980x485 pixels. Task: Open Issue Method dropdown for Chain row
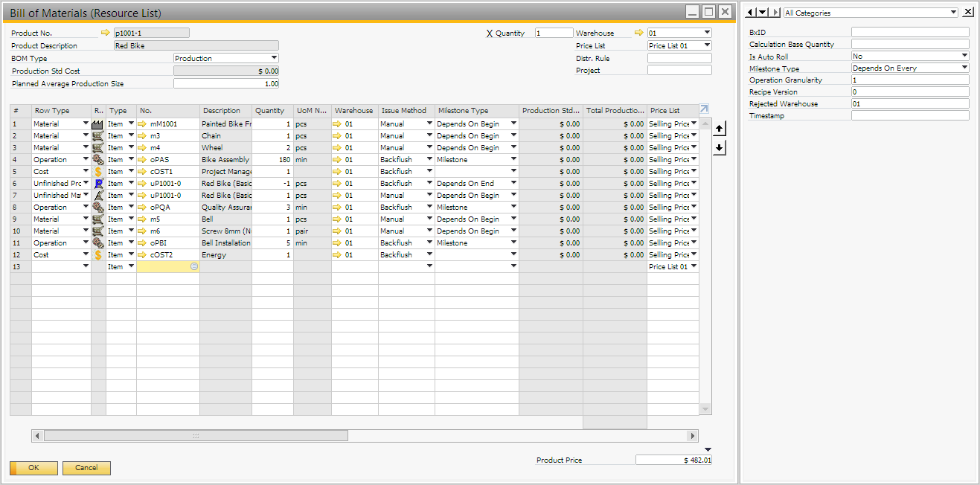click(x=429, y=136)
